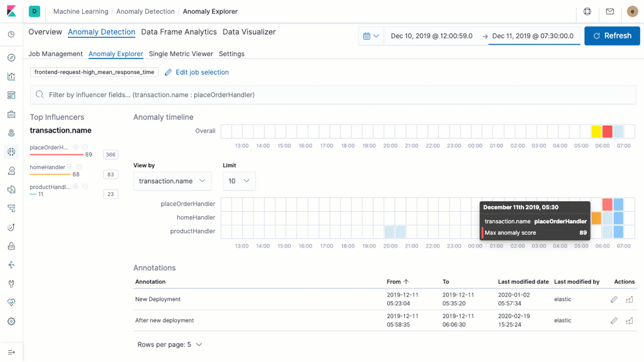Open Stack Management via the gear sidebar icon

pos(11,322)
